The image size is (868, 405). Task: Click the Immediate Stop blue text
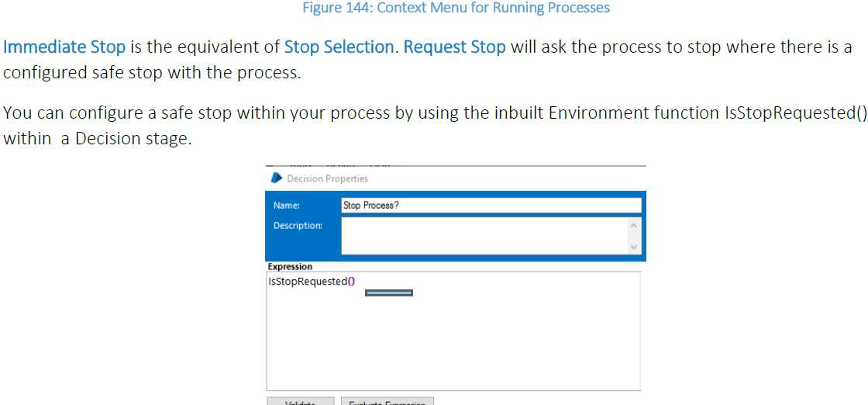(x=65, y=47)
